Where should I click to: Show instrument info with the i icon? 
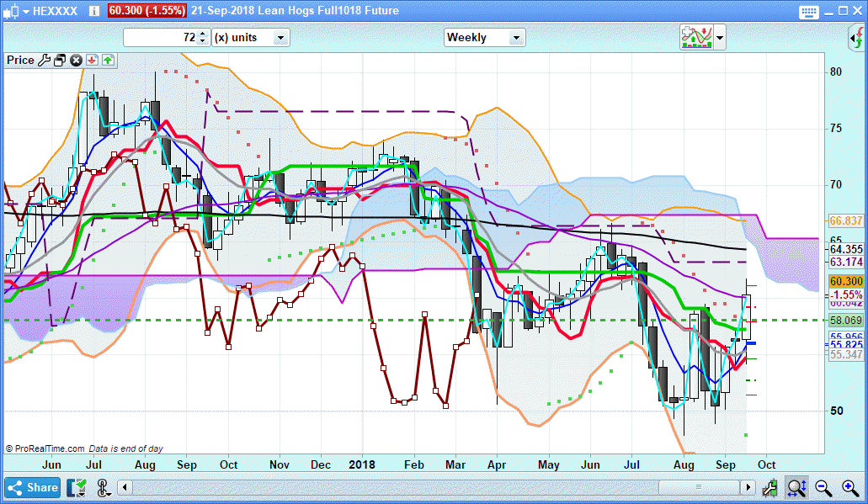(94, 10)
